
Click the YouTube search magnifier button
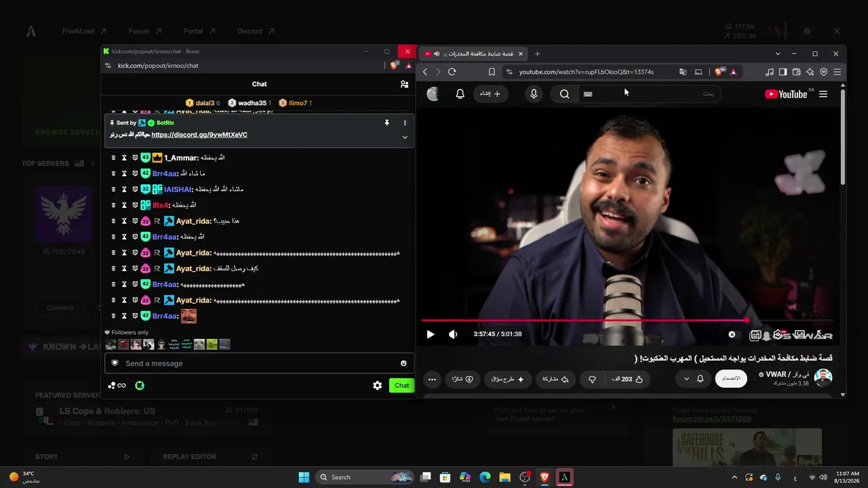click(x=564, y=94)
